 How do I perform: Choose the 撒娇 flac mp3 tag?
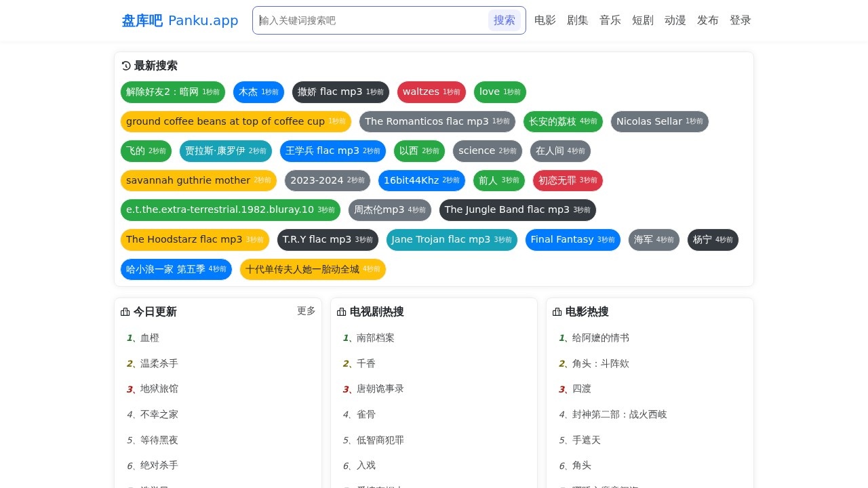point(340,92)
